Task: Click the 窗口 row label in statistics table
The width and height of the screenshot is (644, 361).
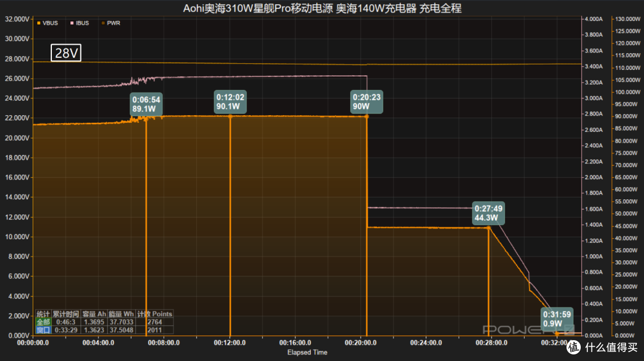Action: click(x=44, y=330)
